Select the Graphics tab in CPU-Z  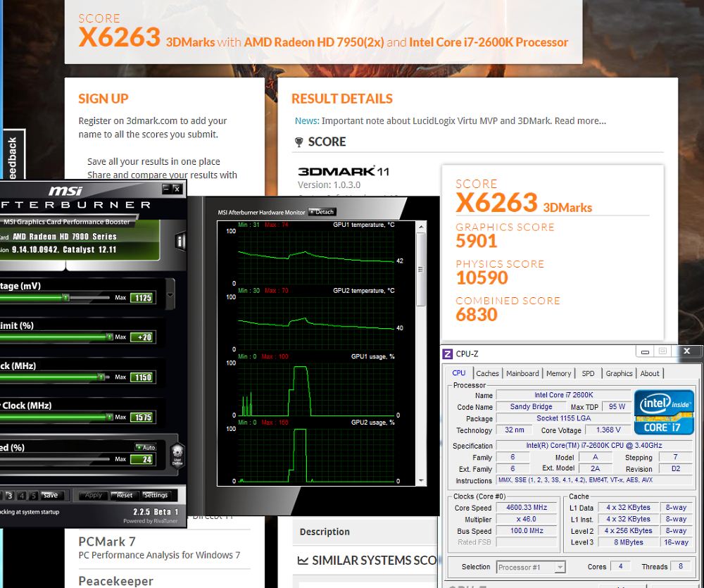pos(619,373)
